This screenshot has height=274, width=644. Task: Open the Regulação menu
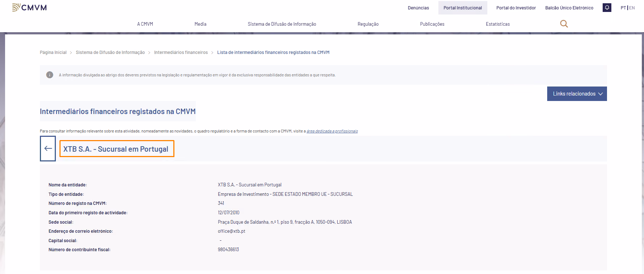point(368,24)
